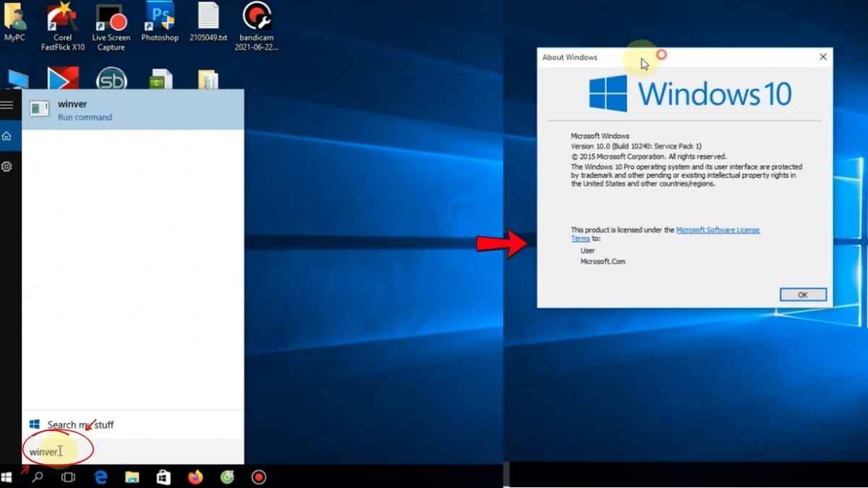The width and height of the screenshot is (868, 488).
Task: Click the taskbar search magnifier icon
Action: click(x=38, y=477)
